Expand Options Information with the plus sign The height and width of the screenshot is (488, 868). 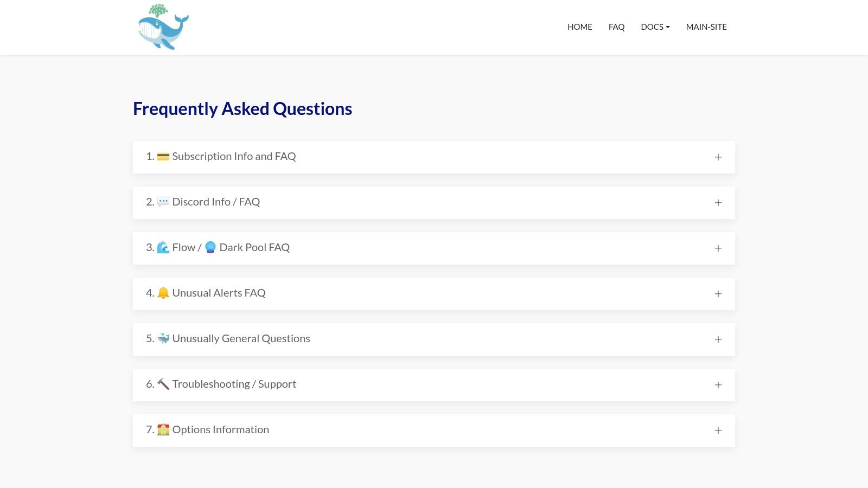pyautogui.click(x=718, y=431)
